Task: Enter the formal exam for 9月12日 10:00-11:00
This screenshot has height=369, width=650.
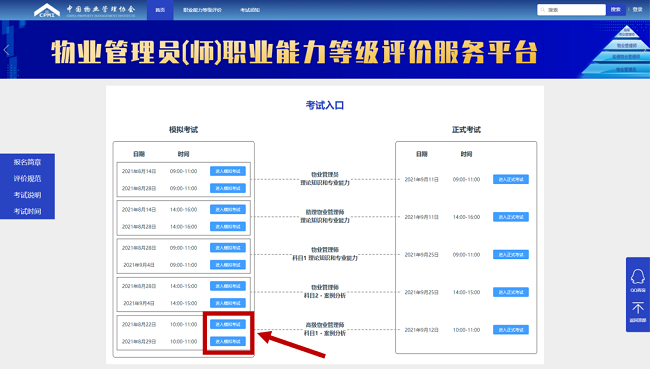Action: (511, 330)
